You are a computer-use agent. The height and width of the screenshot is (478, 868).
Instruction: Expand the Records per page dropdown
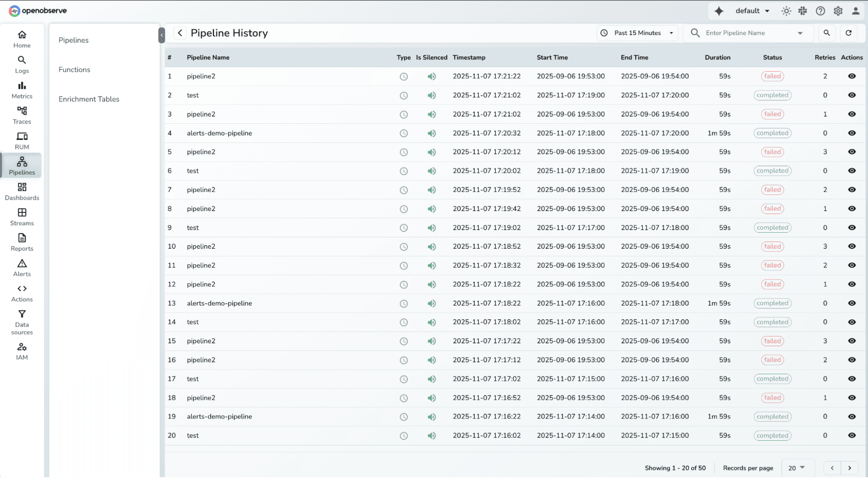point(798,468)
